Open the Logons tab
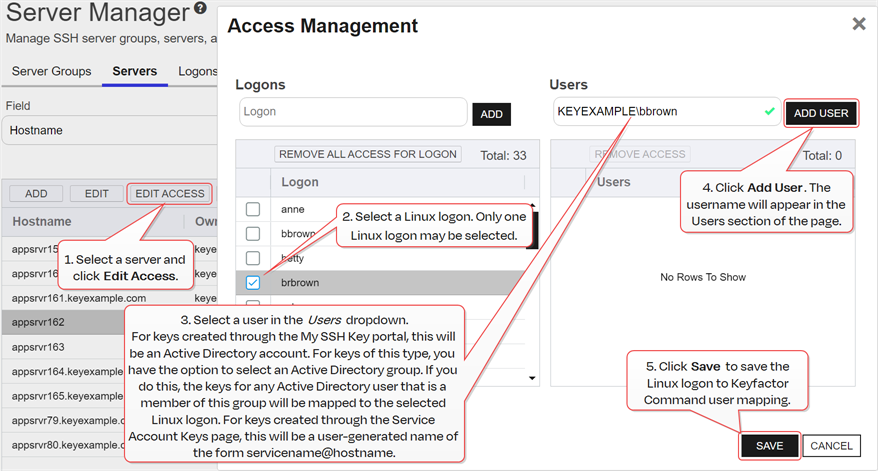 [198, 72]
